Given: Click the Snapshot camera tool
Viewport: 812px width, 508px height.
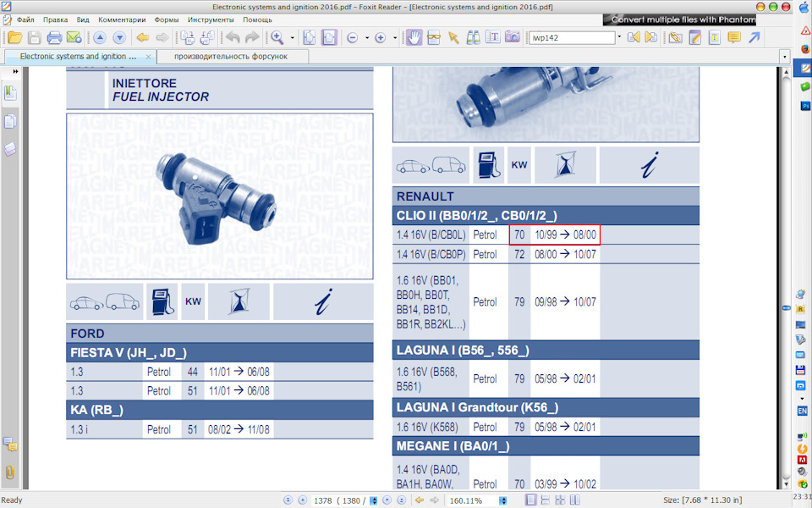Looking at the screenshot, I should tap(513, 38).
